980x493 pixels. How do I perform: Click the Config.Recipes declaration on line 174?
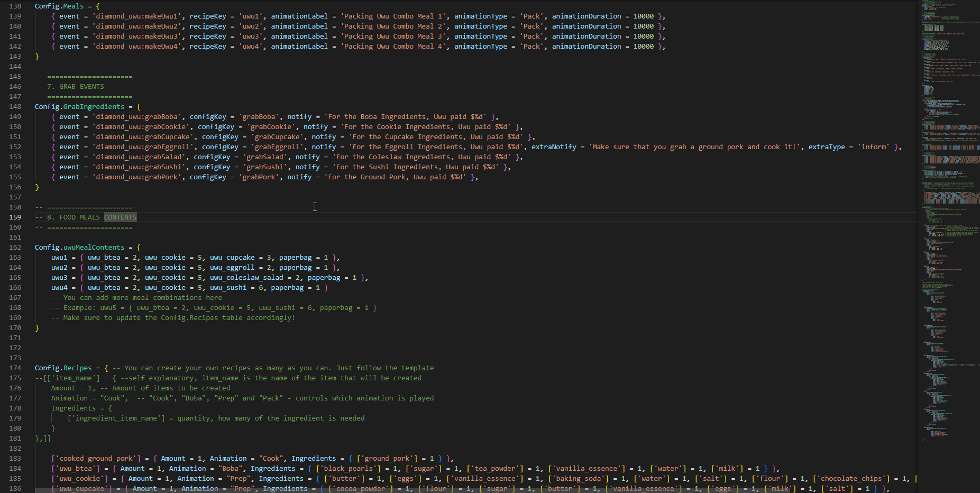point(63,368)
